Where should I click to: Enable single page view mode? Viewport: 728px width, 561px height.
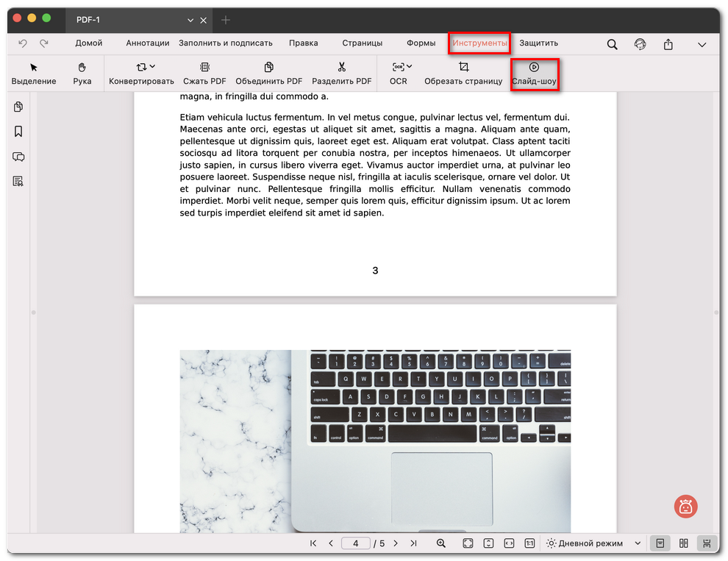point(660,543)
